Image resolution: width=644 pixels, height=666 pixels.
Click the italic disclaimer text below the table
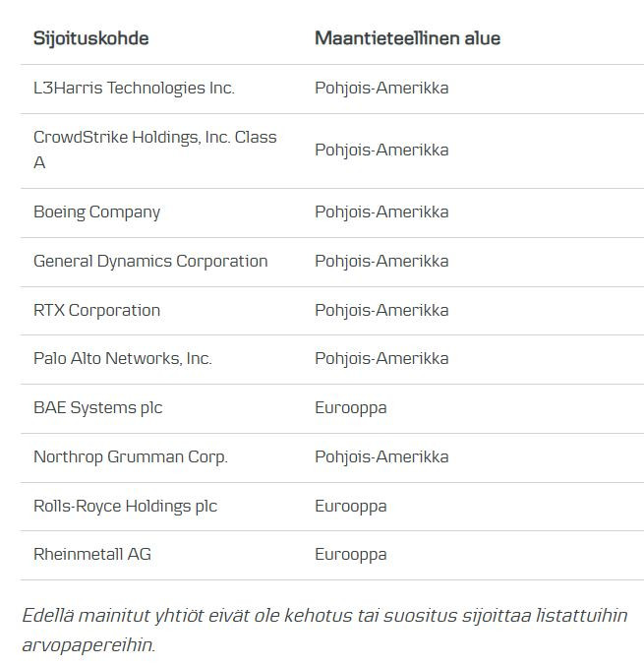(324, 630)
